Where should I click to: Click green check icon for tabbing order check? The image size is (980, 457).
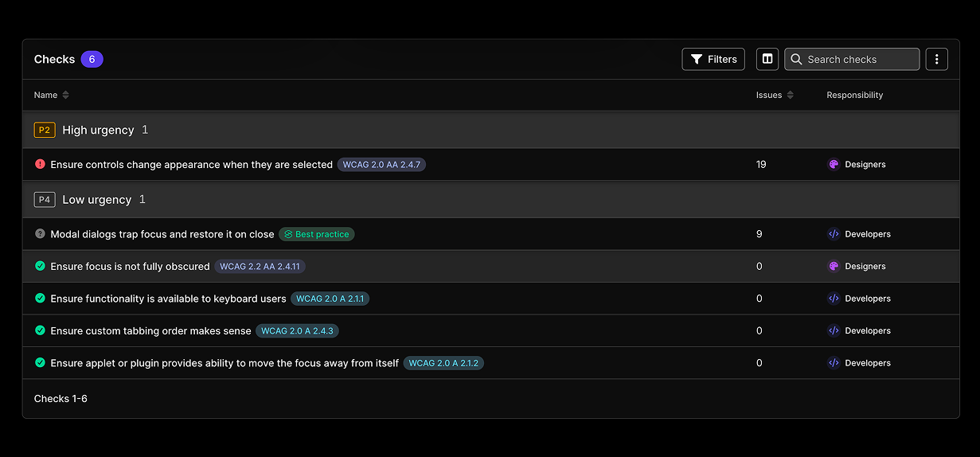[x=40, y=330]
